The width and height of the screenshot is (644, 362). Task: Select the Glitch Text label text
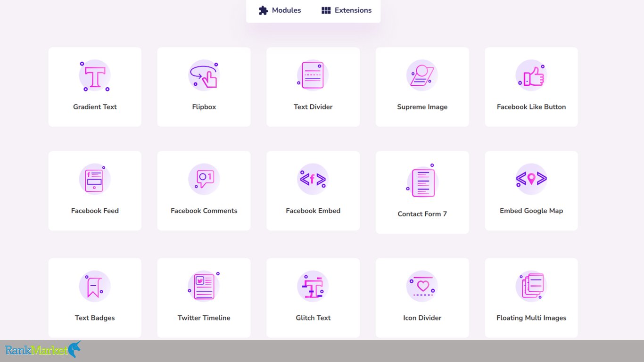coord(313,318)
